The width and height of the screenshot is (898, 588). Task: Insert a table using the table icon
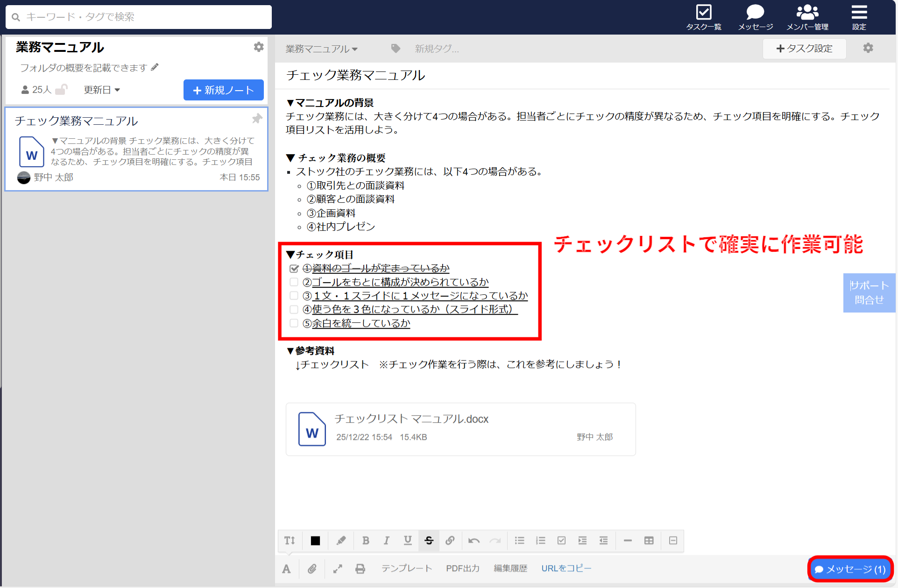[648, 540]
